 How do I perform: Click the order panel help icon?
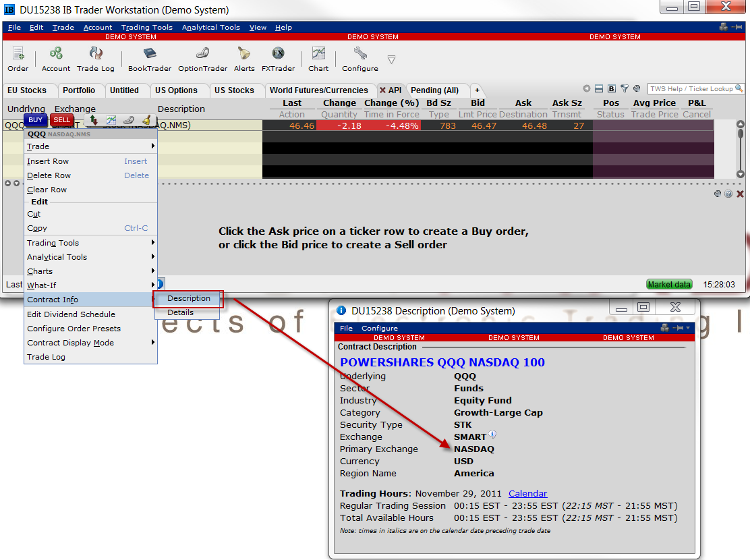click(x=728, y=194)
